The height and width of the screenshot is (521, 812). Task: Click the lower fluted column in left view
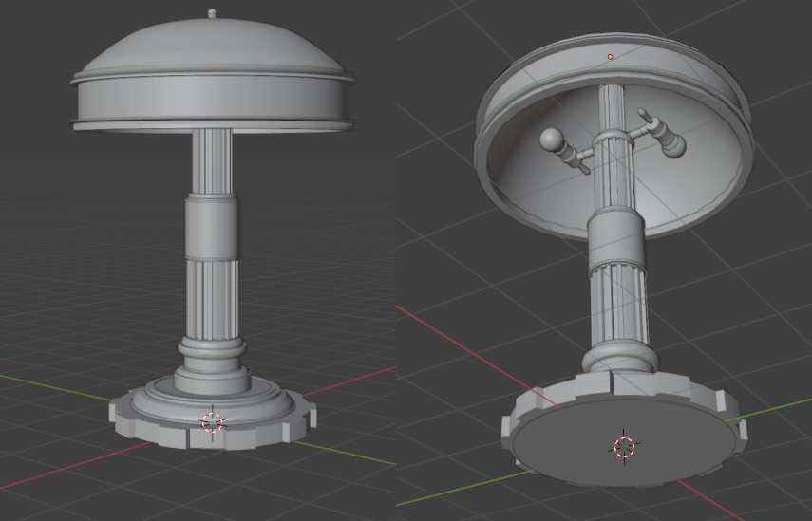point(211,297)
